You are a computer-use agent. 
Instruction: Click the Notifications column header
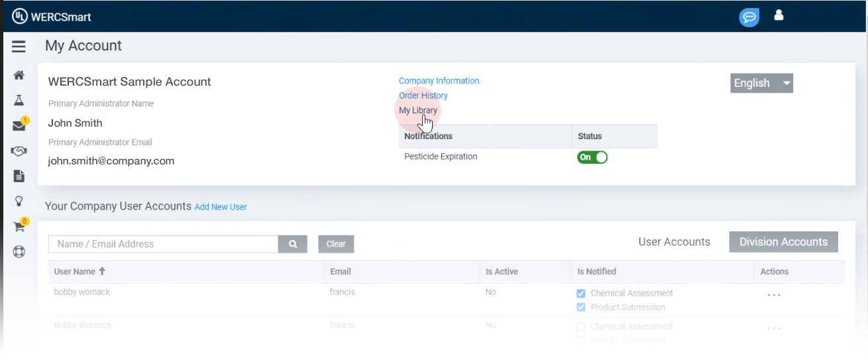[x=428, y=136]
